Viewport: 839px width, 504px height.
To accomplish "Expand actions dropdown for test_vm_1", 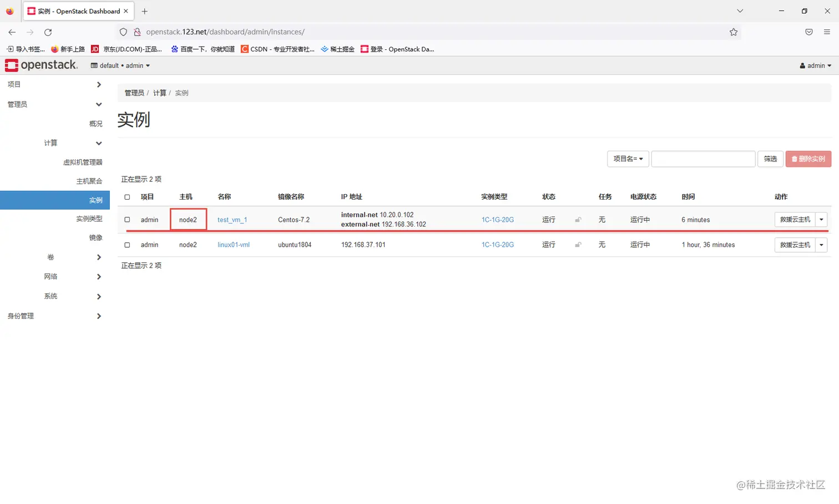I will (822, 220).
